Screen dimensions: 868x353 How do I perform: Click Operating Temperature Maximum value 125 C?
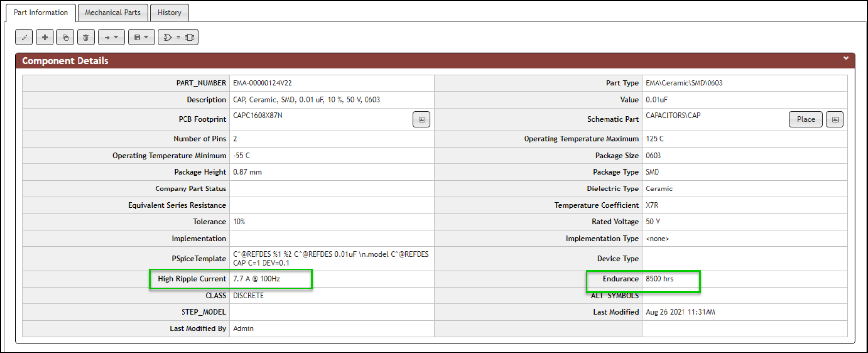tap(655, 139)
